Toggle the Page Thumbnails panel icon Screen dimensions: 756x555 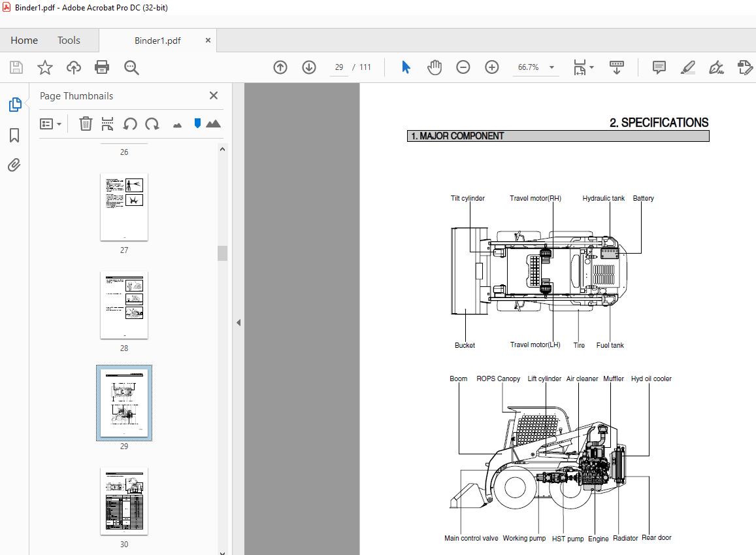pyautogui.click(x=14, y=105)
